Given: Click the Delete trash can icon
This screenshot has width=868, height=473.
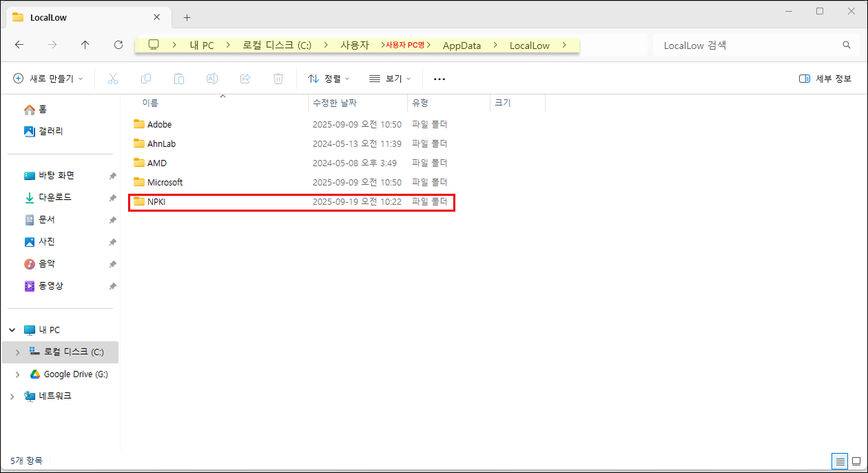Looking at the screenshot, I should coord(278,79).
